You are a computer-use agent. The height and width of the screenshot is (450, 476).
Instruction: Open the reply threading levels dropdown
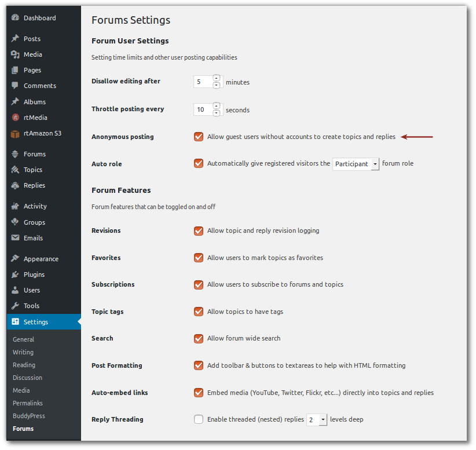pyautogui.click(x=317, y=419)
